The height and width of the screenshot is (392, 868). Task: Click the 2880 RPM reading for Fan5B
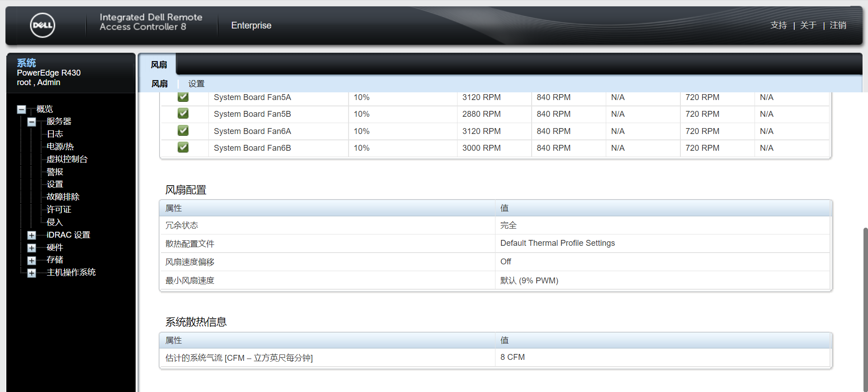pos(481,114)
